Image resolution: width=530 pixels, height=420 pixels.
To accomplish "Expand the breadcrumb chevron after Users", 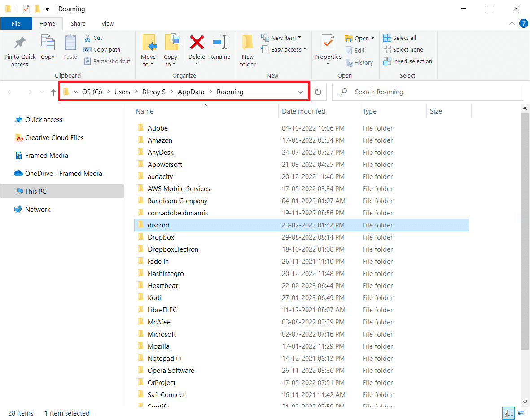I will pyautogui.click(x=136, y=92).
